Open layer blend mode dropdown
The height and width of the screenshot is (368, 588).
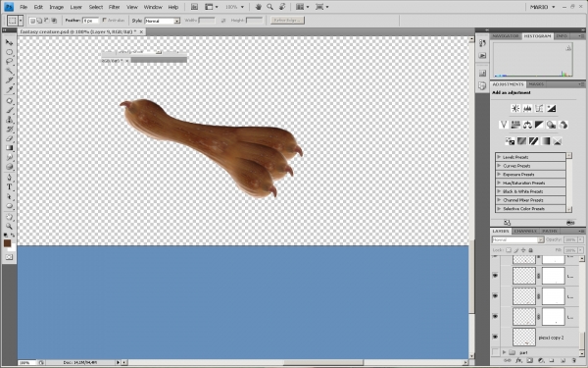517,239
